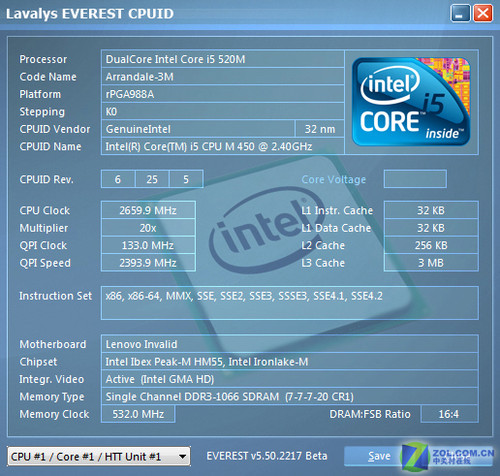Click the Instruction Set text box

click(x=290, y=303)
